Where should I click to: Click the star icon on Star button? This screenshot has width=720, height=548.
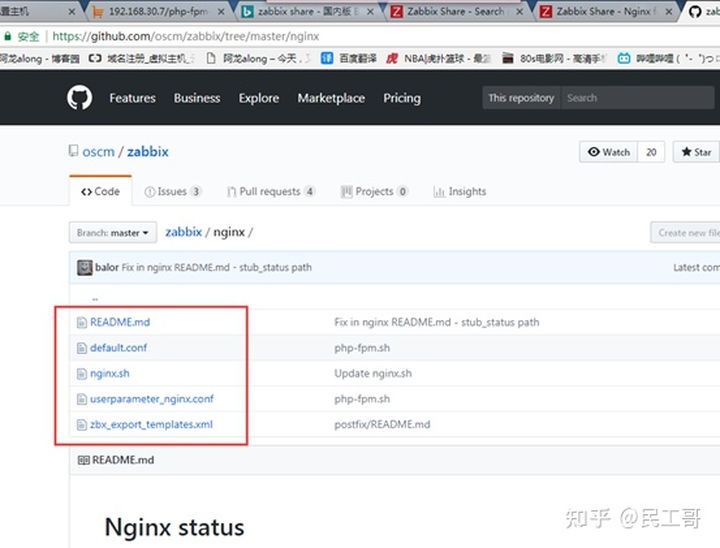point(686,152)
